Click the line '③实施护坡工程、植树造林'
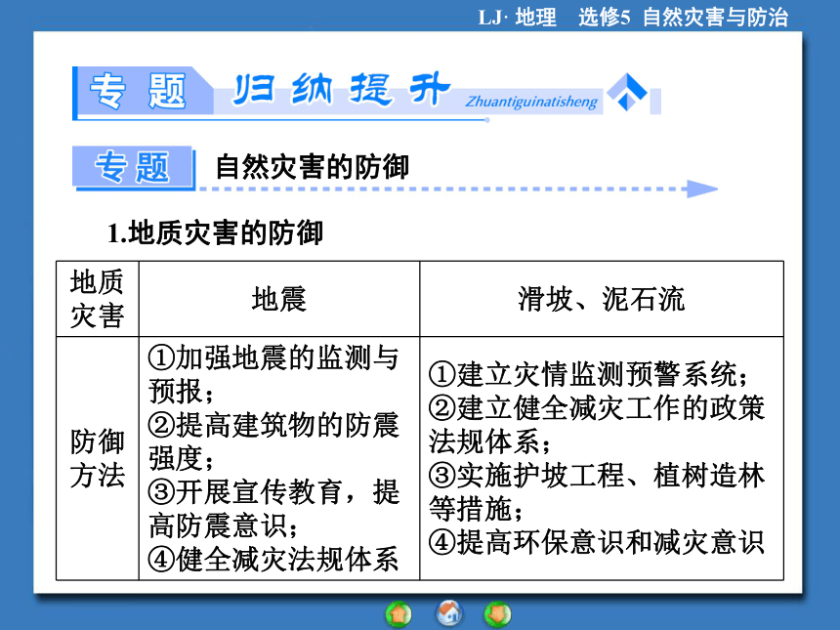The height and width of the screenshot is (630, 840). click(596, 476)
